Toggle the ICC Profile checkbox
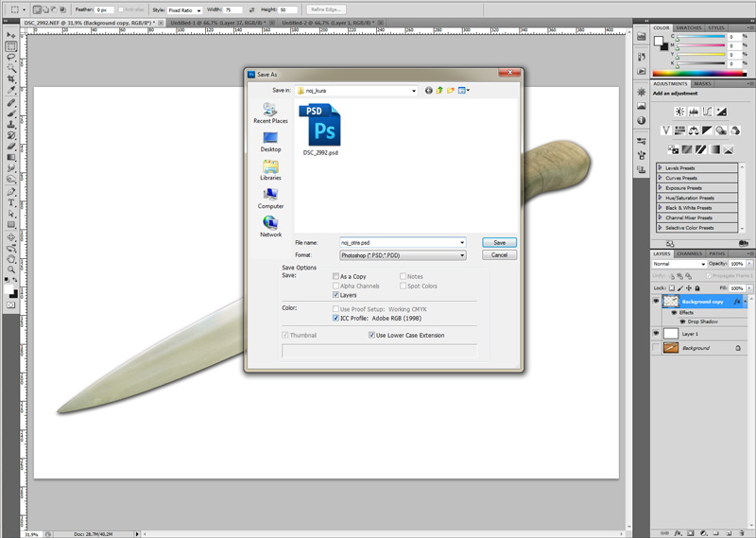756x538 pixels. [x=336, y=318]
